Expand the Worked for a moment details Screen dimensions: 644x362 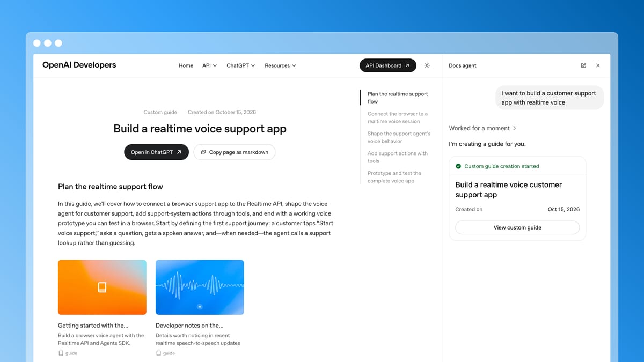pos(482,128)
